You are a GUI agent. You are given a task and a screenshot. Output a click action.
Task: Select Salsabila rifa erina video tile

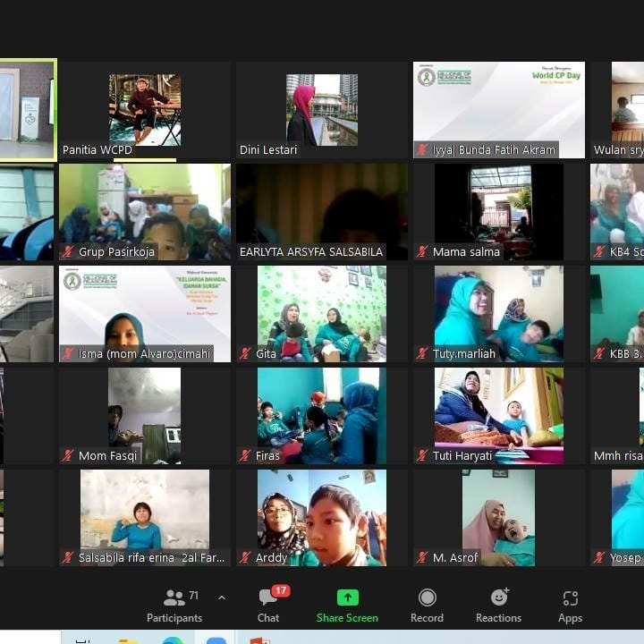145,518
